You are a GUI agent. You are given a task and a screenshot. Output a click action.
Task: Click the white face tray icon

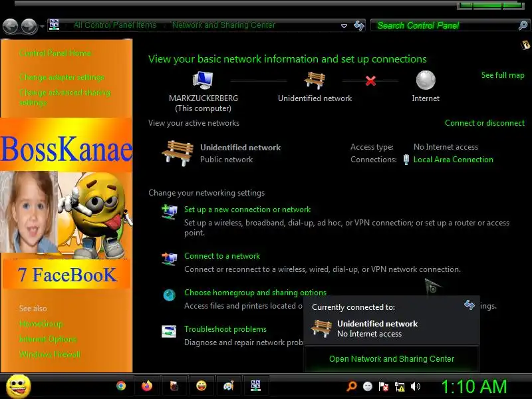pos(368,386)
